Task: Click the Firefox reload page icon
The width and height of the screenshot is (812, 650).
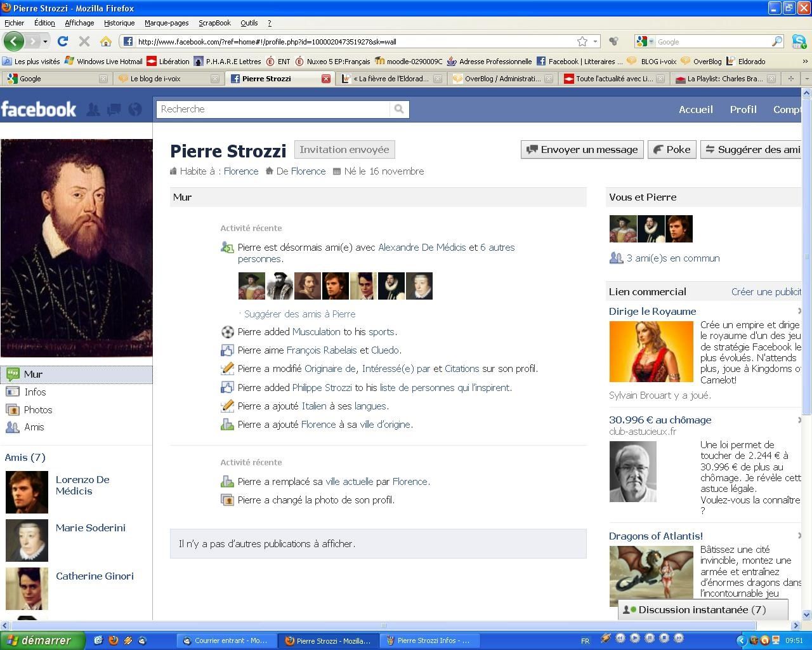Action: point(62,41)
